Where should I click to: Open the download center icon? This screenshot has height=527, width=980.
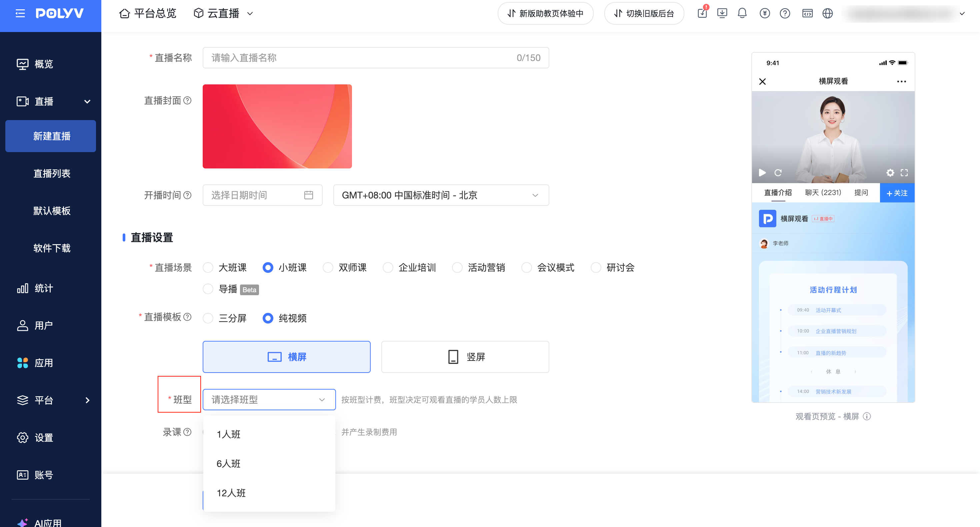tap(722, 13)
